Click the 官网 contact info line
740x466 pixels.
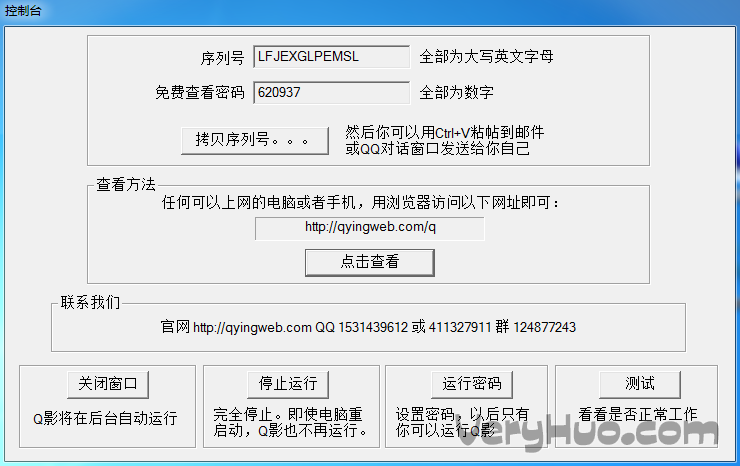(368, 327)
